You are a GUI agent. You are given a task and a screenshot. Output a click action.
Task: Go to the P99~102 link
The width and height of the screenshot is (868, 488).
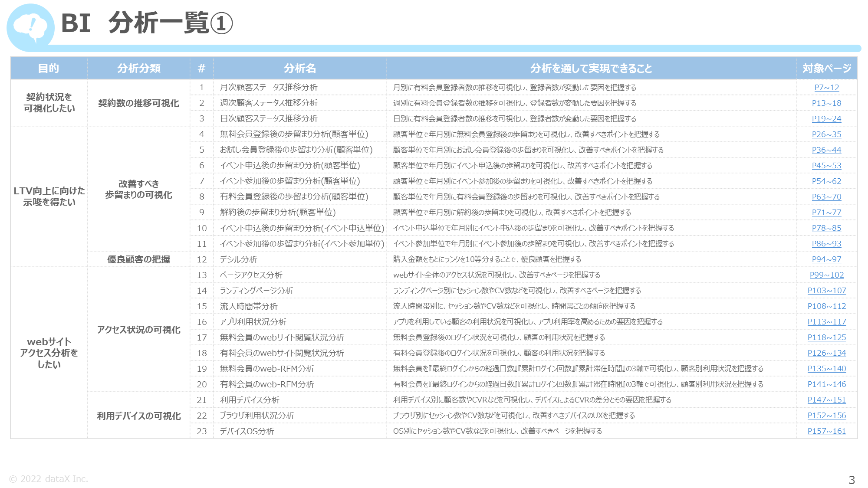tap(826, 275)
